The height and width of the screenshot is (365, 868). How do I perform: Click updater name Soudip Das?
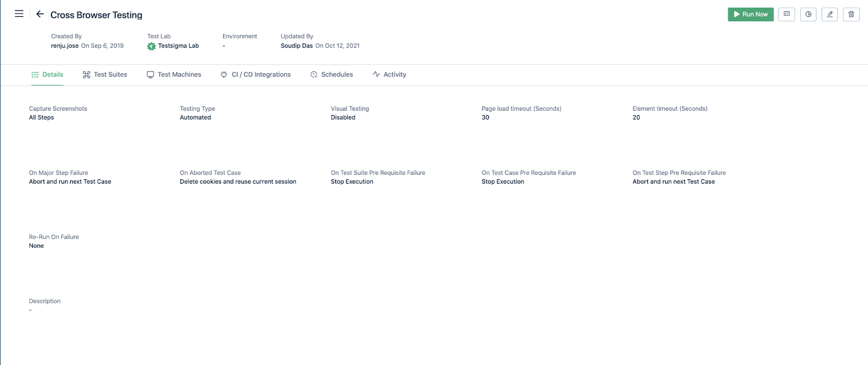(297, 46)
